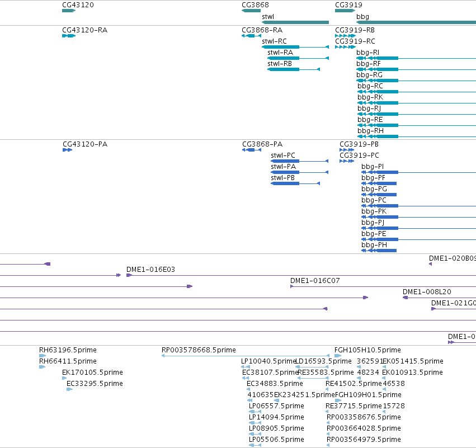This screenshot has height=448, width=476.
Task: Select EST EC33295.5prime
Action: 95,384
